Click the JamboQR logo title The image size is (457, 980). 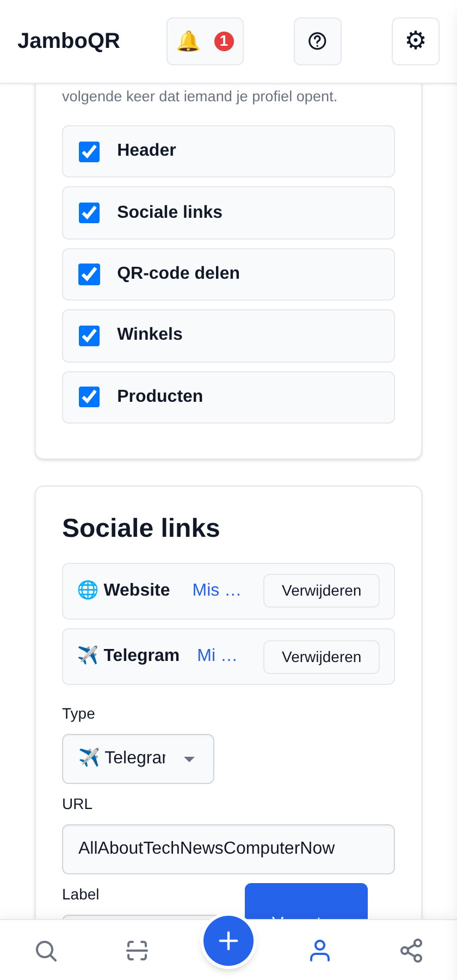tap(69, 41)
